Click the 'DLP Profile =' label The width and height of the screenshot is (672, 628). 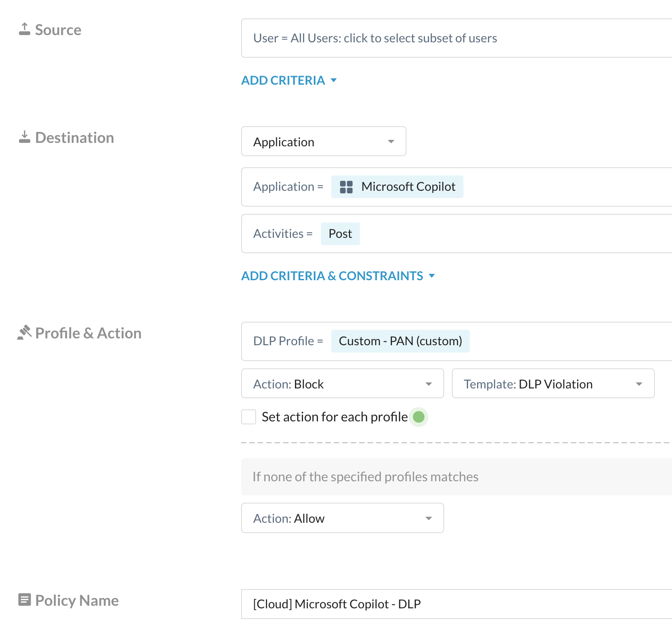pos(288,341)
